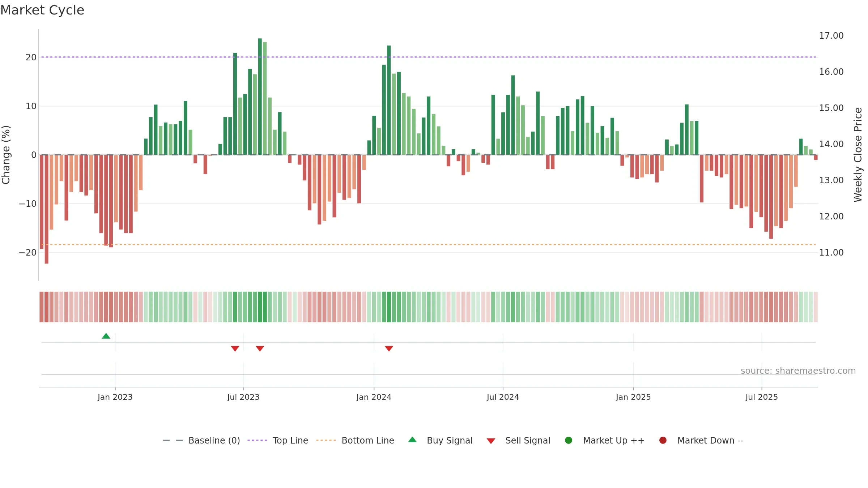Viewport: 868px width, 488px height.
Task: Click the source: sharemaestro.com text
Action: point(798,371)
